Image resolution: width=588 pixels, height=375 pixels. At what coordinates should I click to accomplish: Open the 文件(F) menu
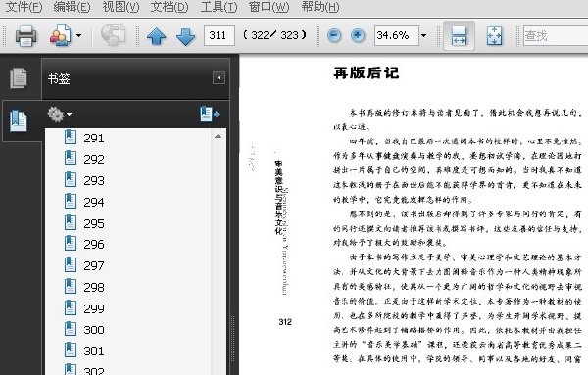[24, 7]
